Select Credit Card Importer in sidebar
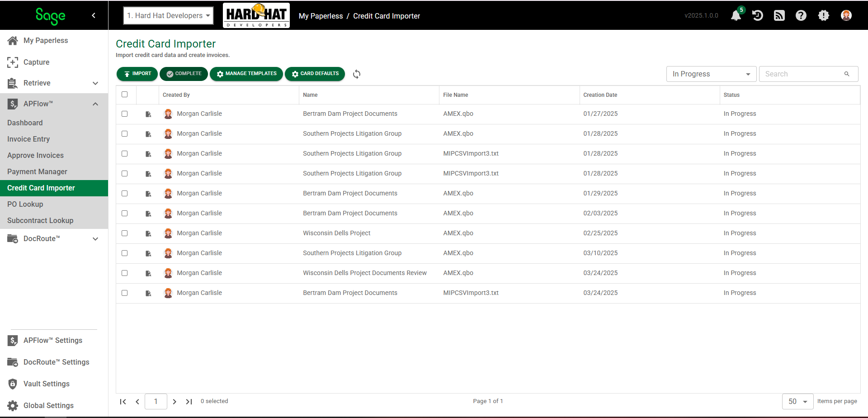Screen dimensions: 868x418 click(54, 188)
